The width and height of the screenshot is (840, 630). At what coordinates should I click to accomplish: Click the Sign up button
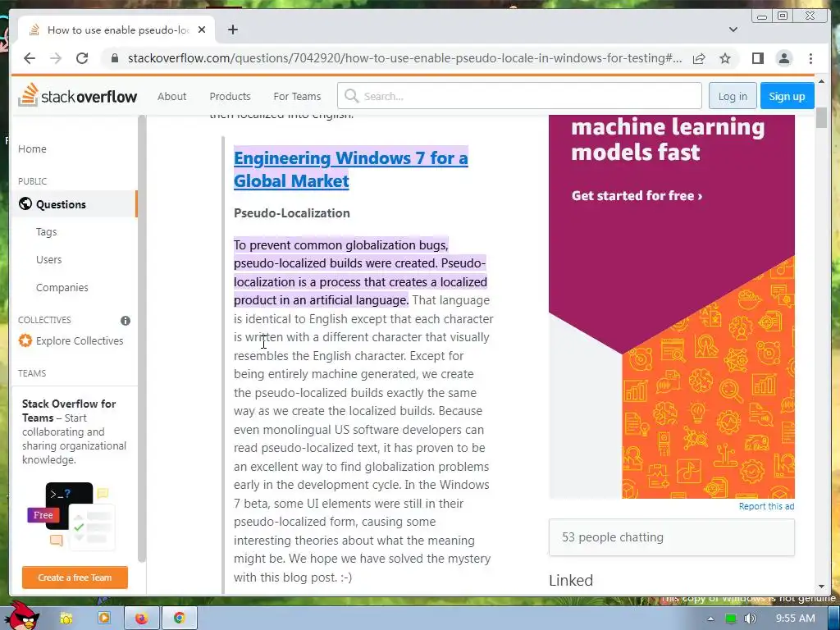click(787, 96)
